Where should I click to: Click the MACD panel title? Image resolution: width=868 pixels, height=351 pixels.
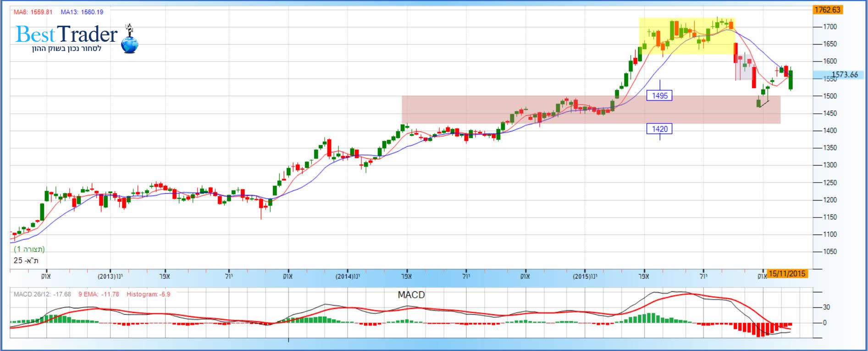click(411, 295)
